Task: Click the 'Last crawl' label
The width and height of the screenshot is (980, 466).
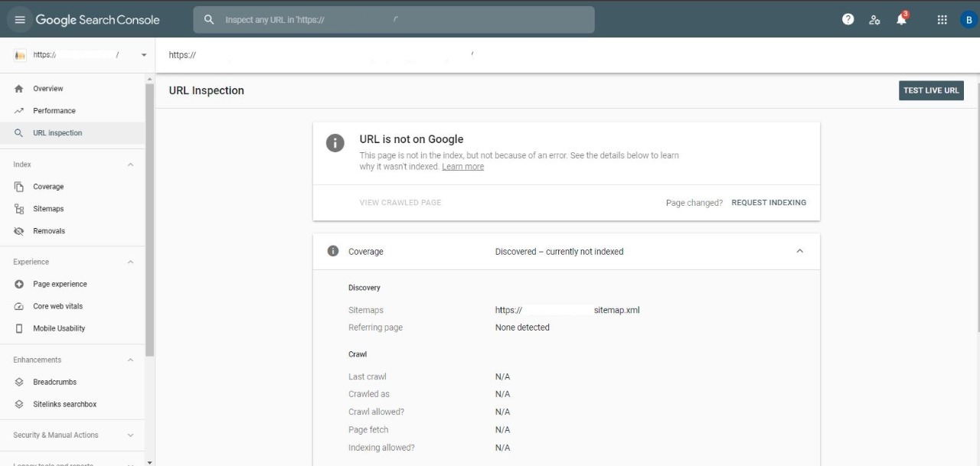Action: 367,376
